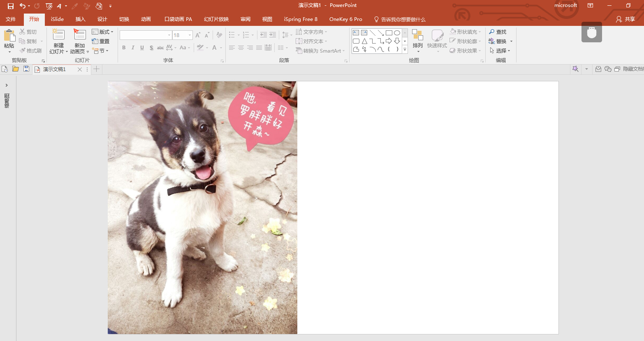This screenshot has height=341, width=644.
Task: Open the 排列 arrange dropdown
Action: [x=417, y=41]
